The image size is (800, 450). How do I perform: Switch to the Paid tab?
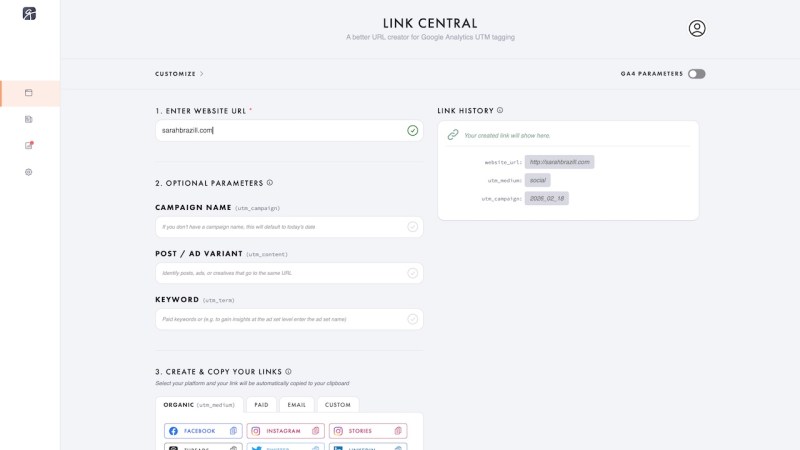click(x=261, y=405)
